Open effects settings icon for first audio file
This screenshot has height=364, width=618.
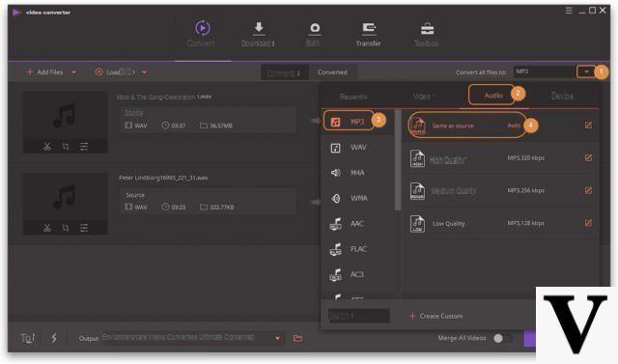(84, 147)
